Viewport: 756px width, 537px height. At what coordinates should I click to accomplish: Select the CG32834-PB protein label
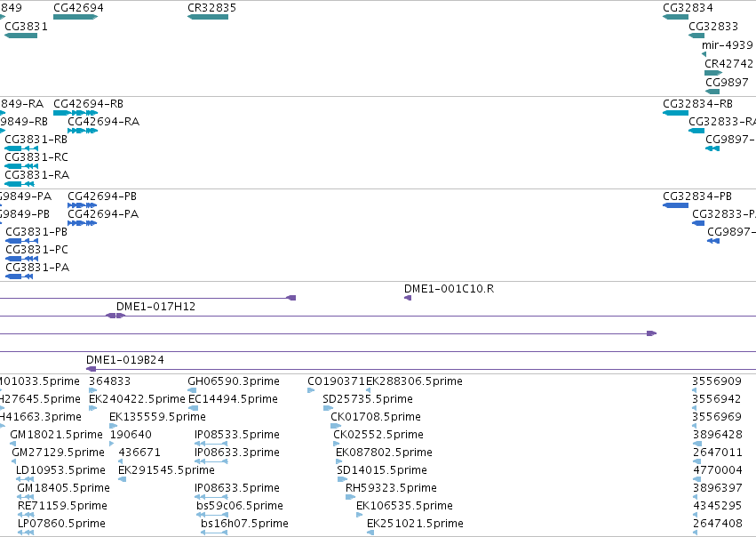click(697, 196)
